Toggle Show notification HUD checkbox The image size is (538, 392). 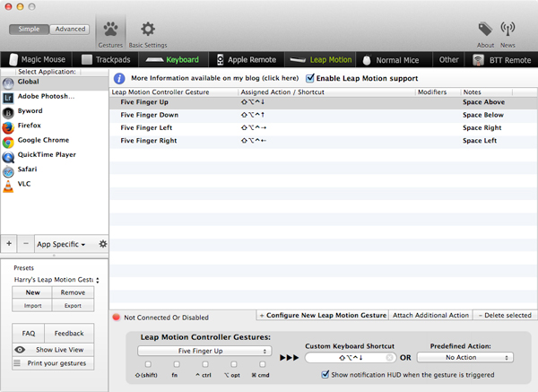(325, 374)
